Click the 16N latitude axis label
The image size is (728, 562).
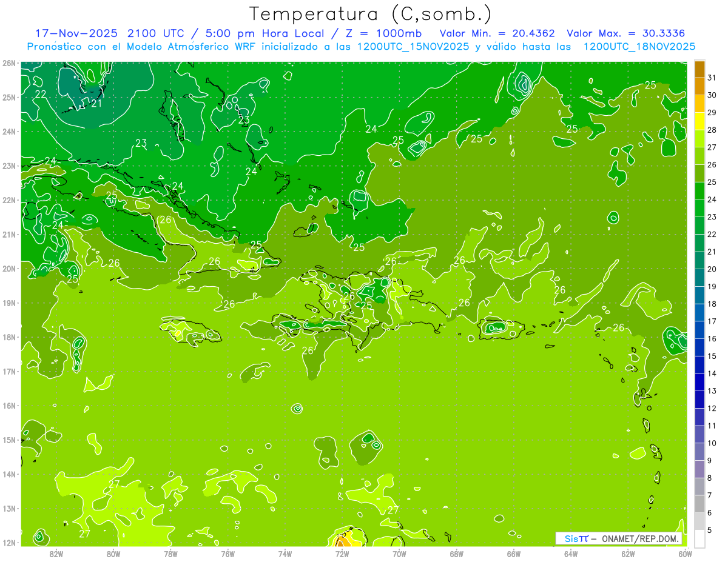pos(8,406)
